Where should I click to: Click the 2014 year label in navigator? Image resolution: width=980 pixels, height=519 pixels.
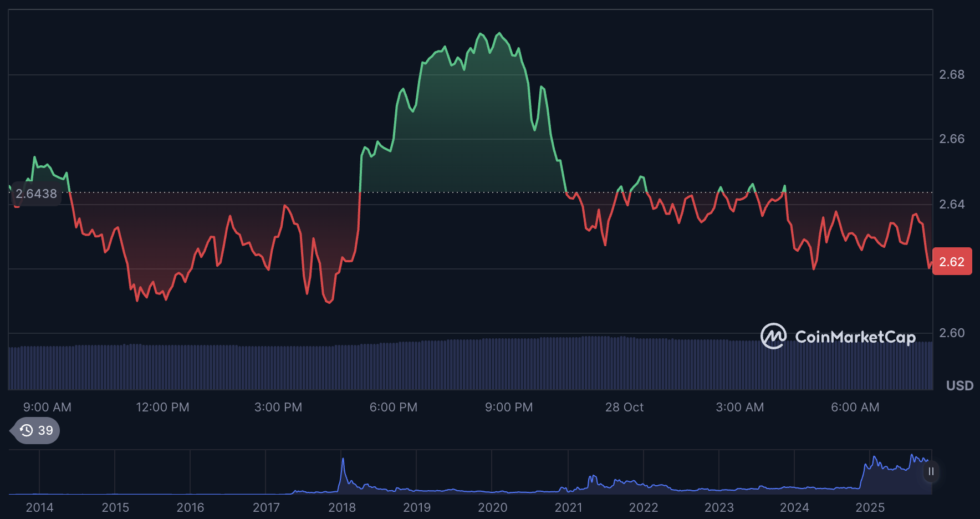point(39,507)
